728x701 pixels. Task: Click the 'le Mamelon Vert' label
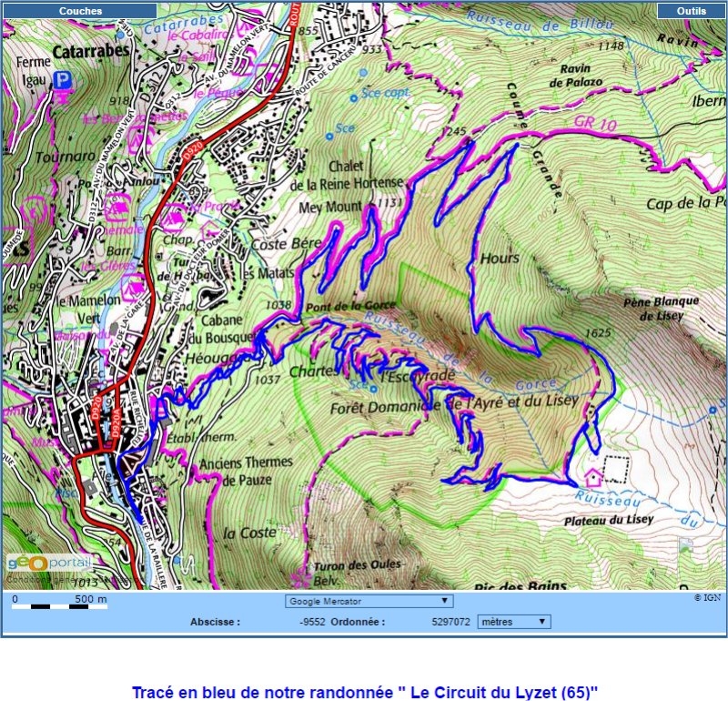(x=88, y=309)
